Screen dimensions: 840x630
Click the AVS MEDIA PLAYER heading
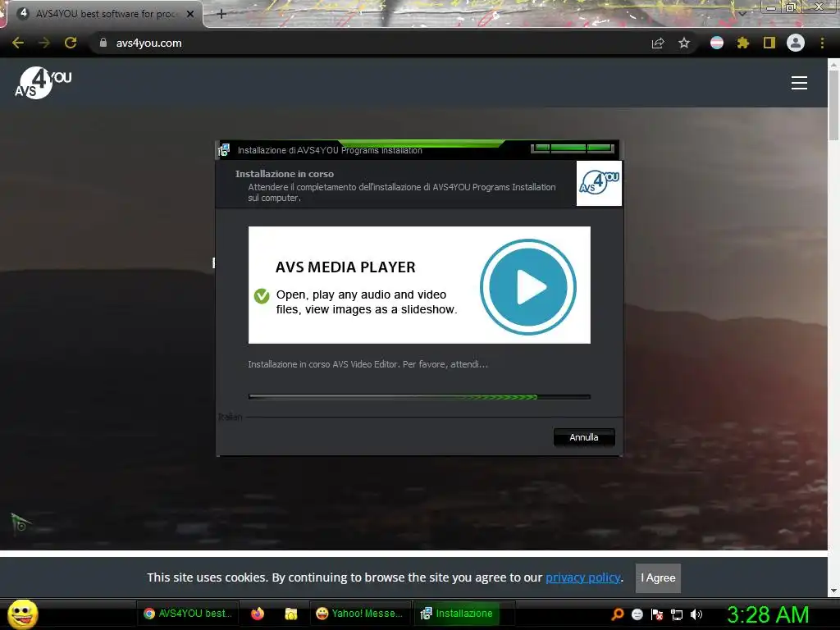[345, 267]
